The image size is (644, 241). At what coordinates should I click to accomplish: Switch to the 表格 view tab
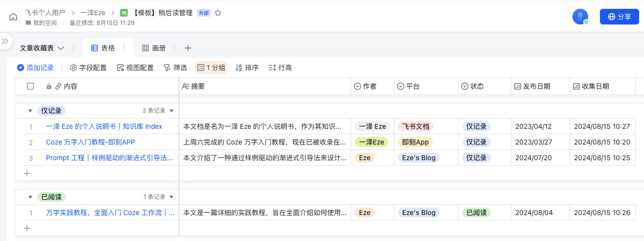(103, 48)
